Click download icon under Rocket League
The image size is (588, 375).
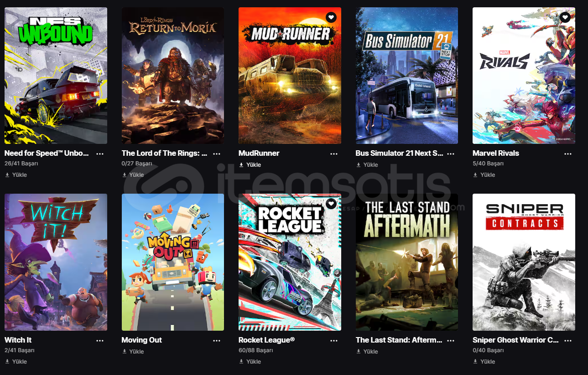(x=241, y=362)
